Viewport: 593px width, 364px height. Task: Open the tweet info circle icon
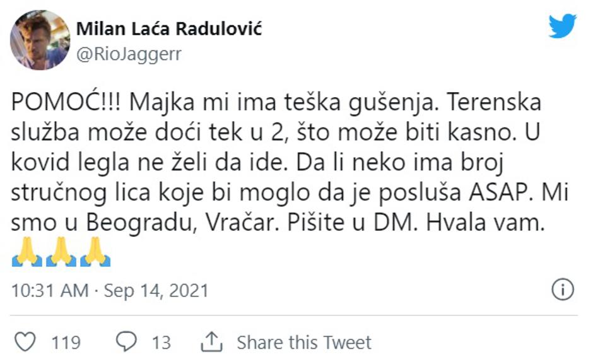562,290
